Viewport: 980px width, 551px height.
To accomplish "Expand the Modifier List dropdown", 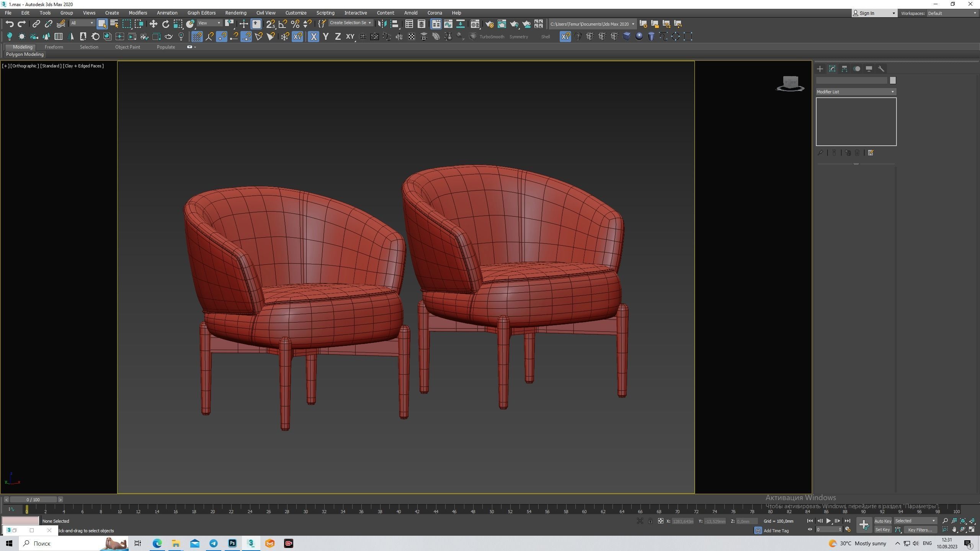I will point(856,92).
